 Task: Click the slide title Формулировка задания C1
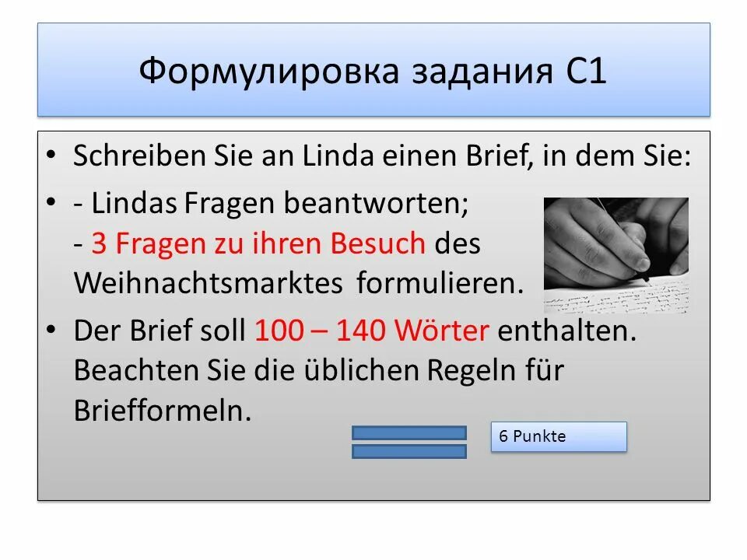point(373,71)
